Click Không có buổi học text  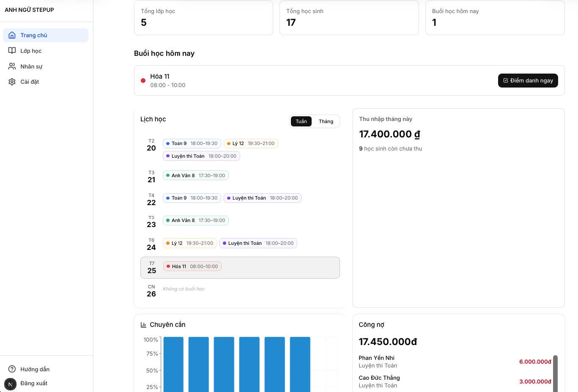(184, 289)
